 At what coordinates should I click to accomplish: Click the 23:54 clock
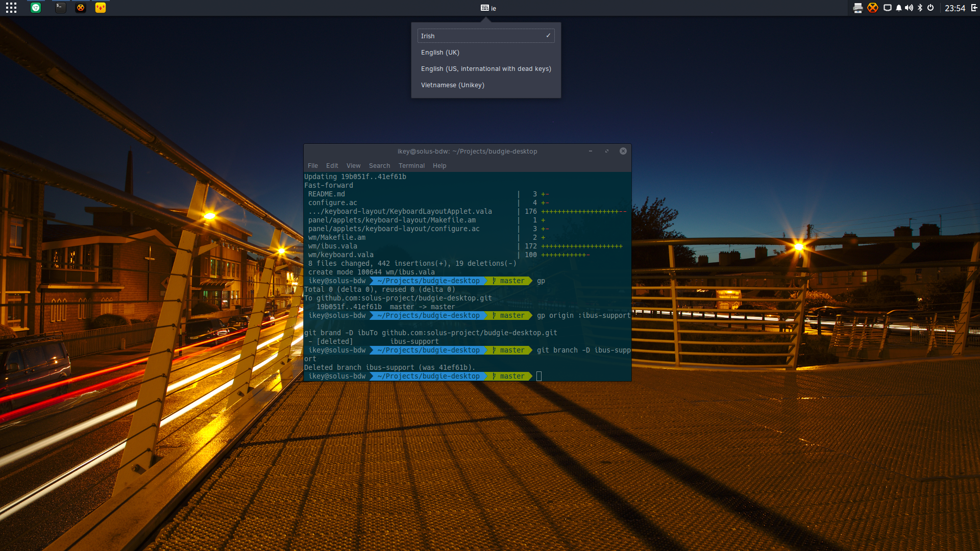pyautogui.click(x=954, y=8)
